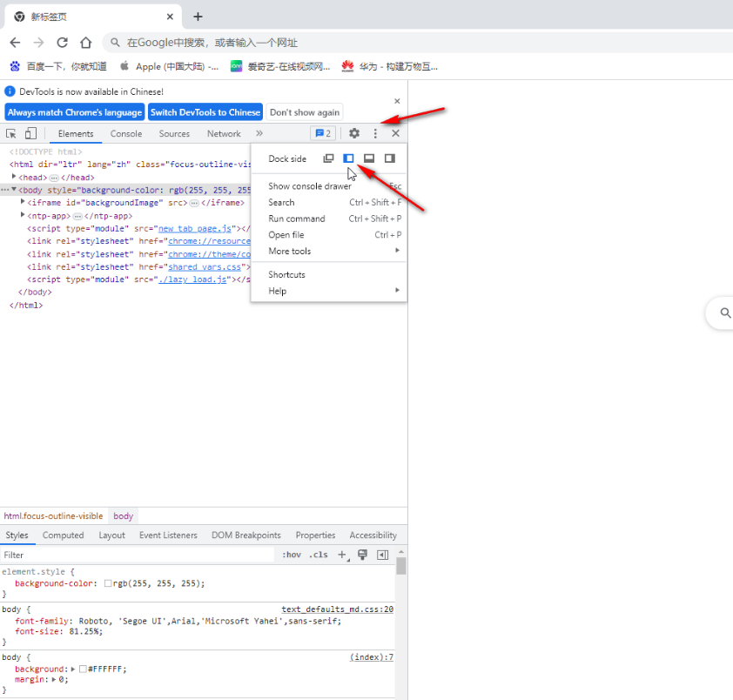This screenshot has height=700, width=733.
Task: Choose Show console drawer
Action: point(329,186)
